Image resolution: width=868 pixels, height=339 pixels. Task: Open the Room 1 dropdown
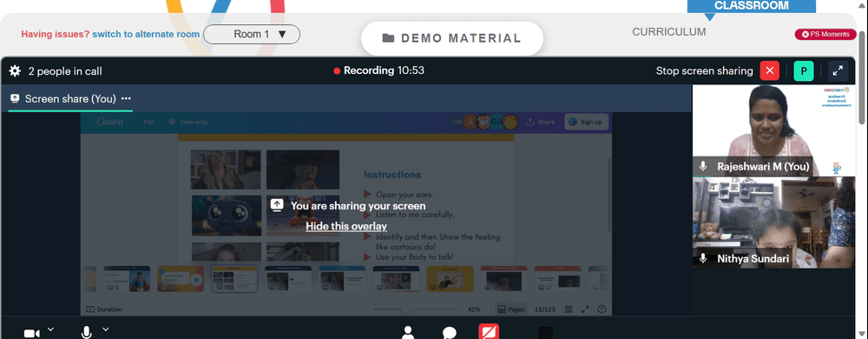(x=252, y=35)
